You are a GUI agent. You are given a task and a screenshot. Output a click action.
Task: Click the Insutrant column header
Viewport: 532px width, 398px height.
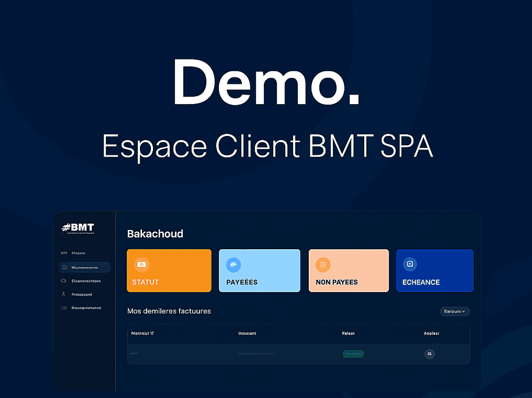(247, 333)
